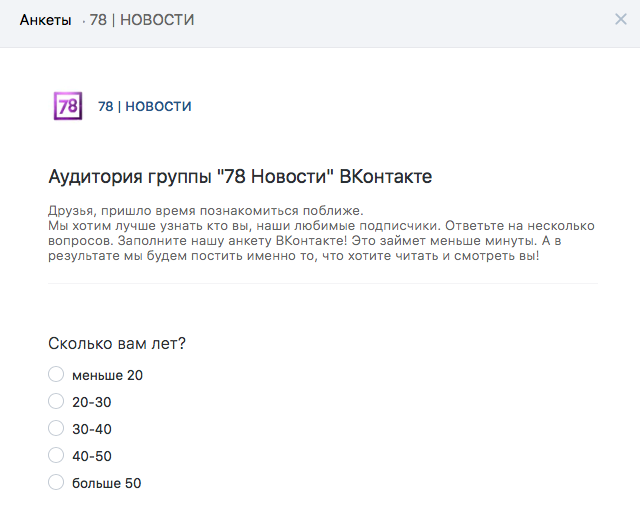
Task: Select the меньше 20 radio option
Action: 56,374
